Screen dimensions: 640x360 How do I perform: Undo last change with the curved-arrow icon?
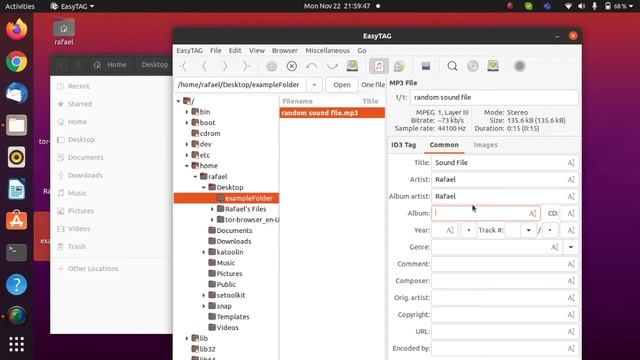(x=312, y=66)
